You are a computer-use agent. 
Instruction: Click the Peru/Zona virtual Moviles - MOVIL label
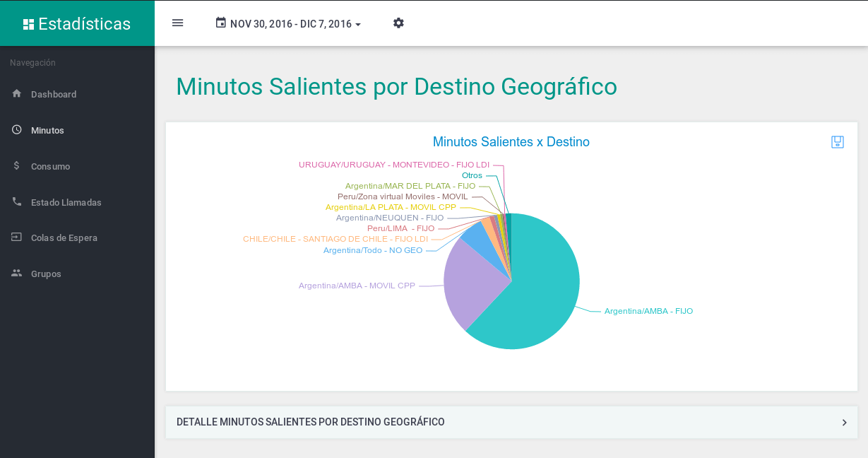point(403,196)
